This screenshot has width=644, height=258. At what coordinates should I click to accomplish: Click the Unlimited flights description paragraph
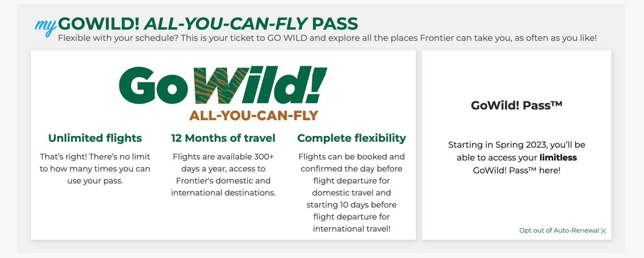pyautogui.click(x=95, y=169)
